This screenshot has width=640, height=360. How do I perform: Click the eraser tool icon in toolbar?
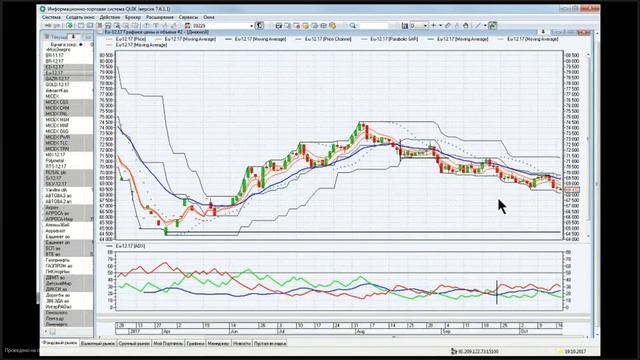point(448,25)
